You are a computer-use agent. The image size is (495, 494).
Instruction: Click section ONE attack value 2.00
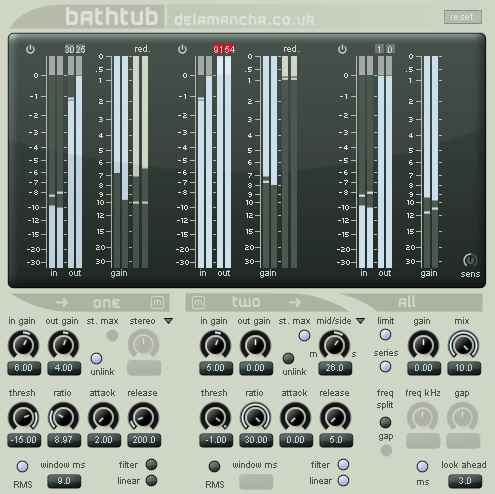[104, 440]
